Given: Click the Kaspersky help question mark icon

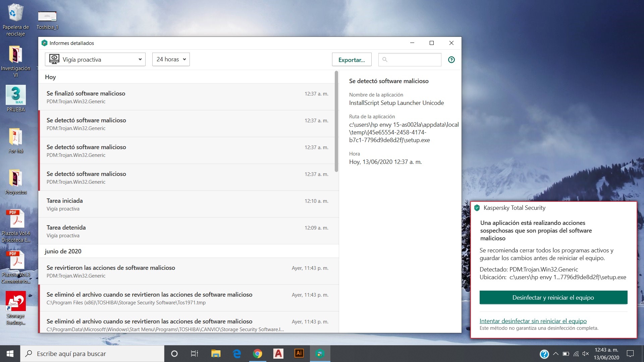Looking at the screenshot, I should [x=451, y=60].
